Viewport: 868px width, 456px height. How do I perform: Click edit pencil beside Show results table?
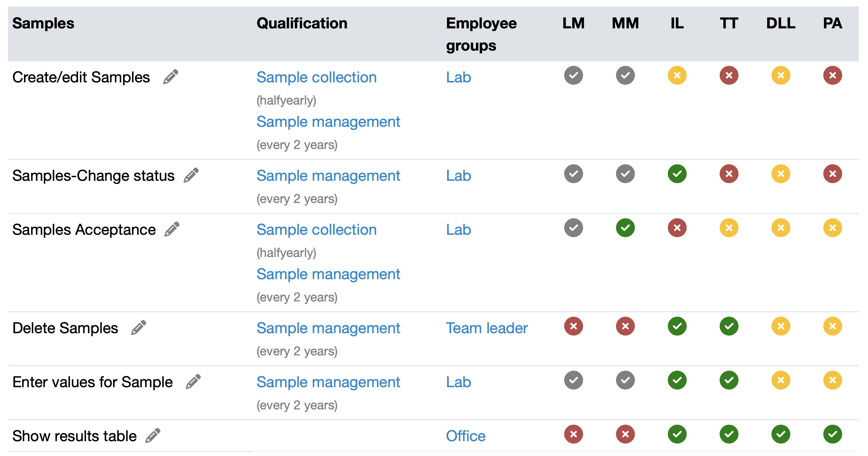[153, 435]
